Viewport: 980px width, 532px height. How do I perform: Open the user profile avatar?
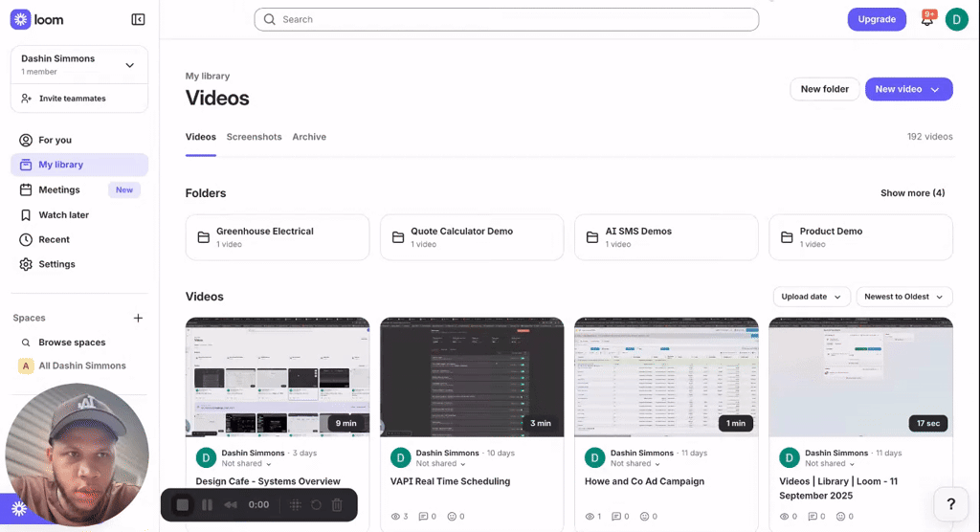coord(956,19)
